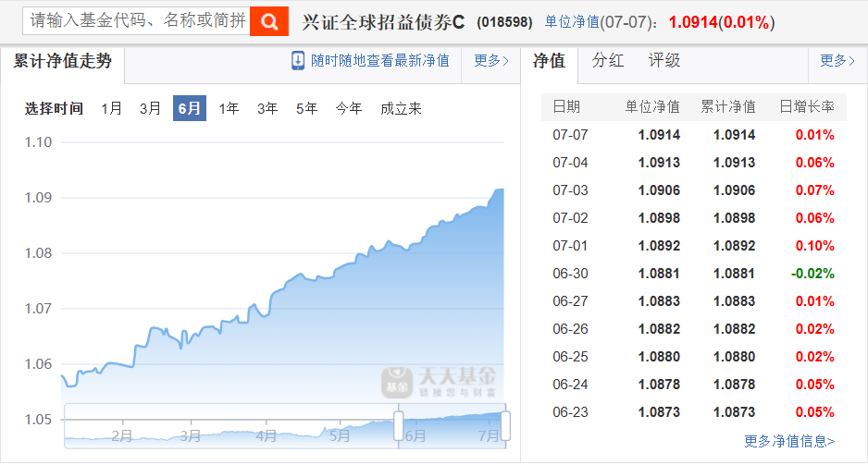
Task: Select 1月 time range
Action: (111, 108)
